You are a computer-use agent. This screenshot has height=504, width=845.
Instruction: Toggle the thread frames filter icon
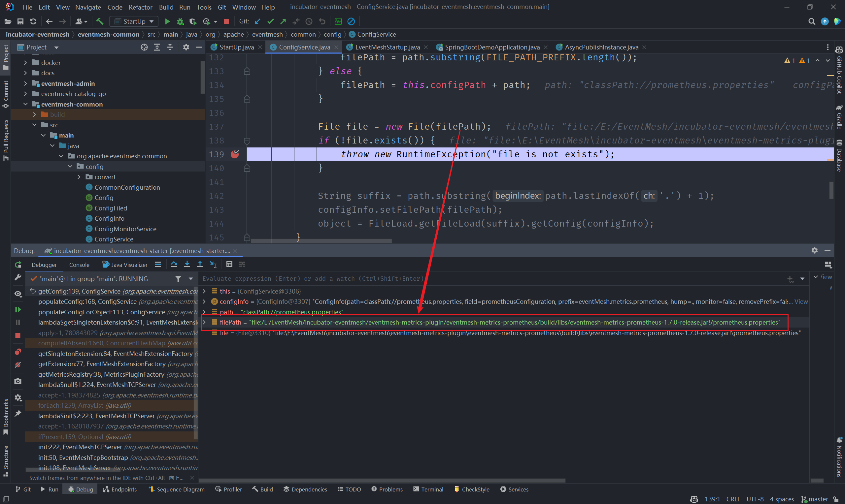[178, 278]
